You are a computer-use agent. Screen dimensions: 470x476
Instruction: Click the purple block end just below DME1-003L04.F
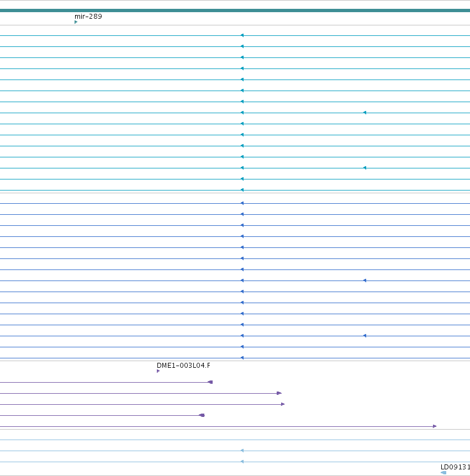pyautogui.click(x=210, y=382)
